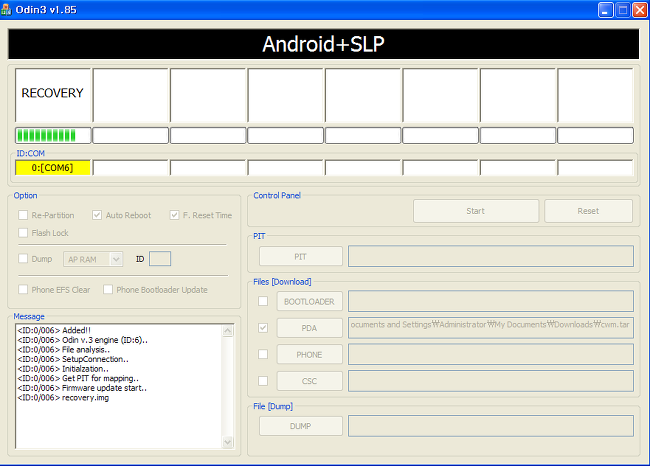Select the 'Get PIT for mapping..' log line
Image resolution: width=650 pixels, height=466 pixels.
(x=78, y=378)
